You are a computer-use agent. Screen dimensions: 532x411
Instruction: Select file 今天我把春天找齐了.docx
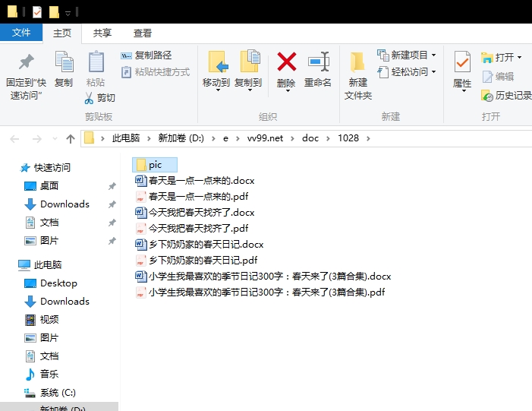pos(195,212)
